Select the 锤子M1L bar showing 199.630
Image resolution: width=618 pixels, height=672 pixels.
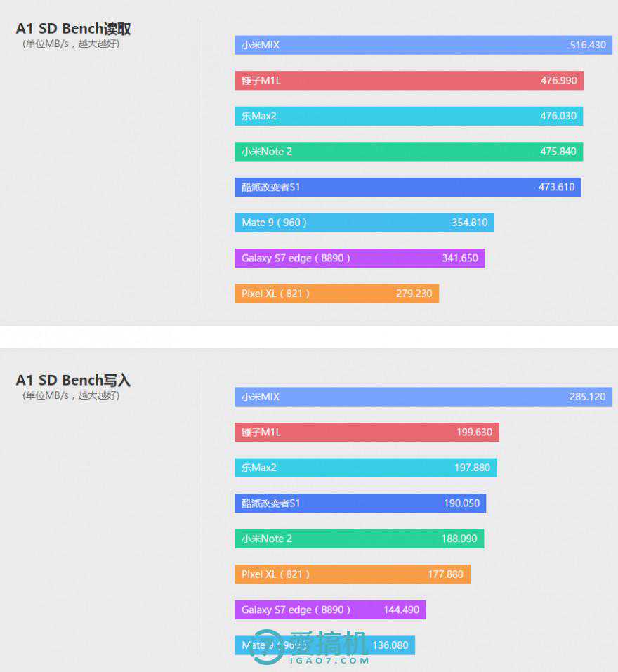(x=367, y=433)
